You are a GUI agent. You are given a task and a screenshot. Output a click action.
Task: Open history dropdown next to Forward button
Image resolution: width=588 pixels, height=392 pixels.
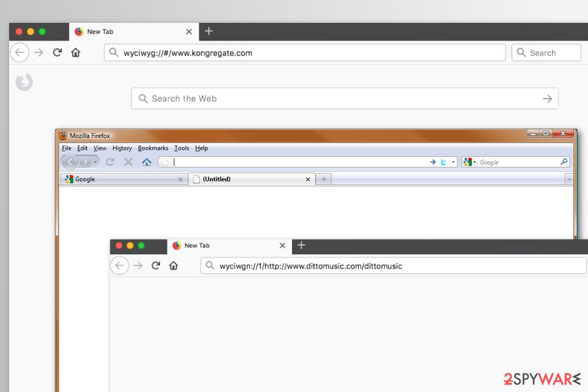point(95,162)
